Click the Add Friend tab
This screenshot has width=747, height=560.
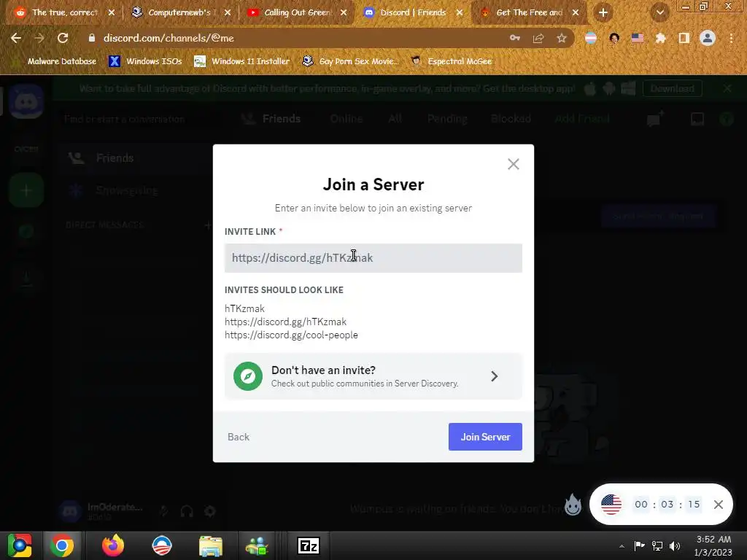coord(581,119)
